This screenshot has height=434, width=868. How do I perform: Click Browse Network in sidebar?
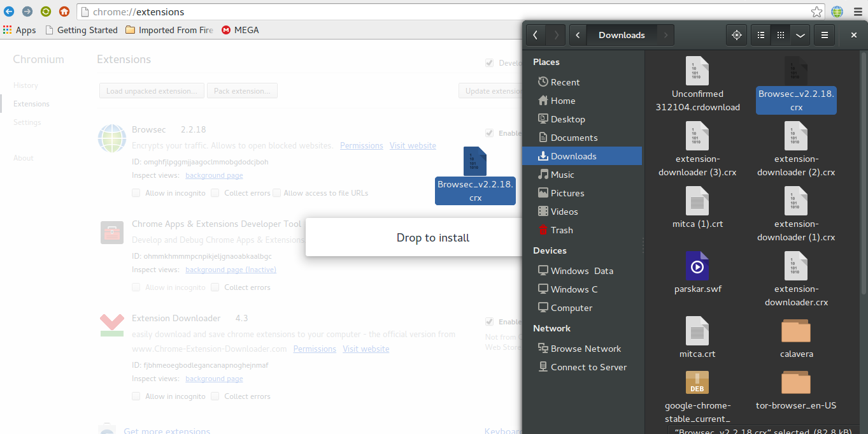point(582,349)
